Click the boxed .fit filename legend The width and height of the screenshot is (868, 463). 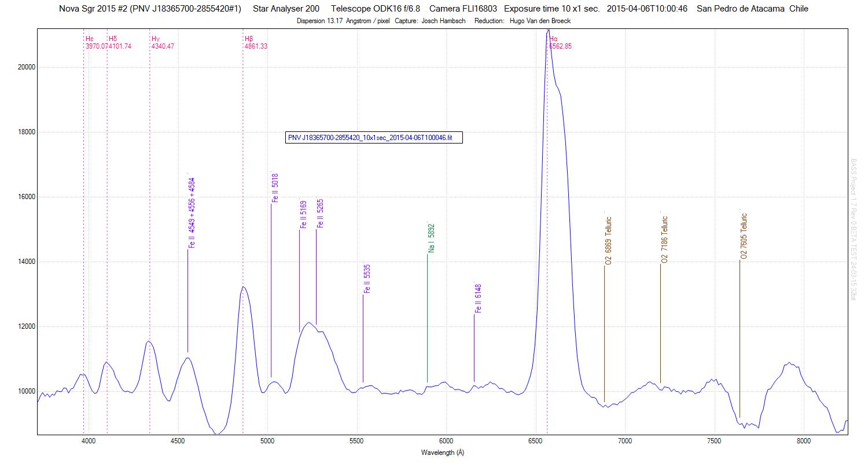(x=374, y=138)
